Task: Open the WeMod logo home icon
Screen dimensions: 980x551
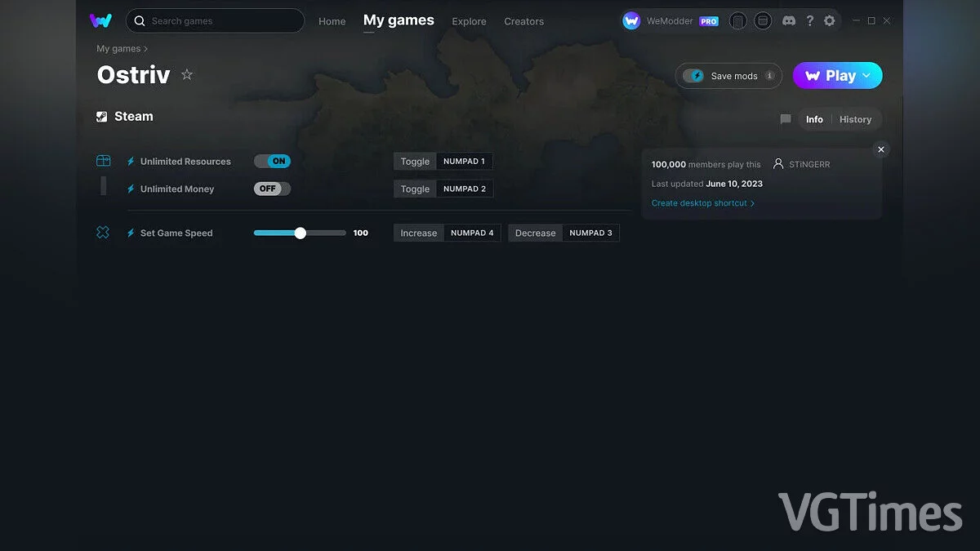Action: click(x=100, y=20)
